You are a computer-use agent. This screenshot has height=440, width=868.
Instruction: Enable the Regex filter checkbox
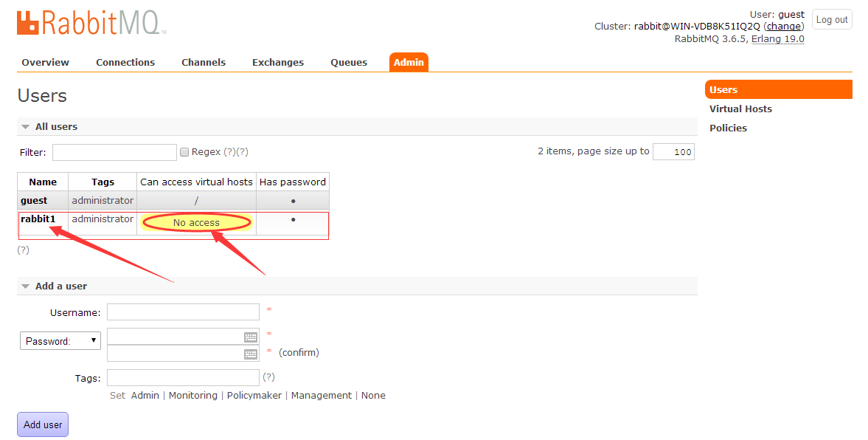(x=184, y=152)
